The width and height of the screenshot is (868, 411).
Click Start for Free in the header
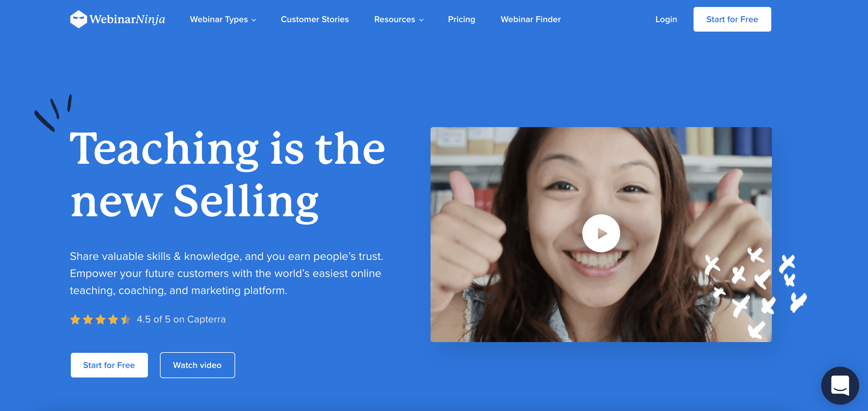click(732, 19)
